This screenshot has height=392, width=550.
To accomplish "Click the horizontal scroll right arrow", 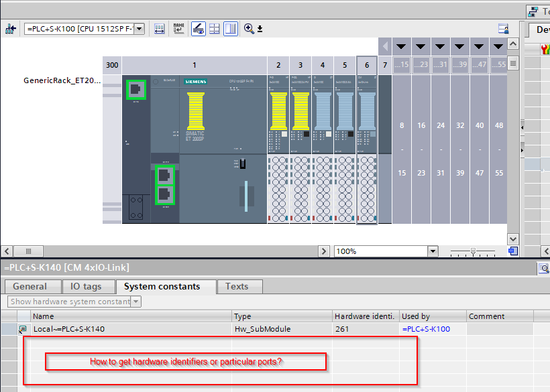I will point(323,251).
